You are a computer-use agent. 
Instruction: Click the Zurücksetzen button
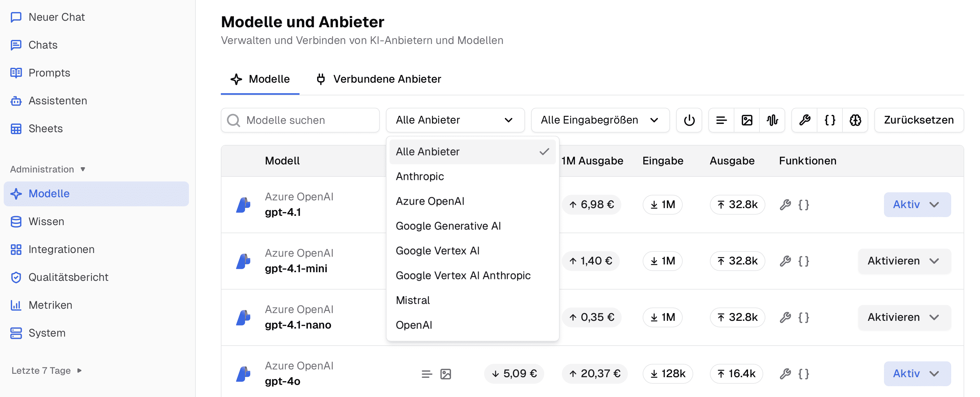(918, 120)
